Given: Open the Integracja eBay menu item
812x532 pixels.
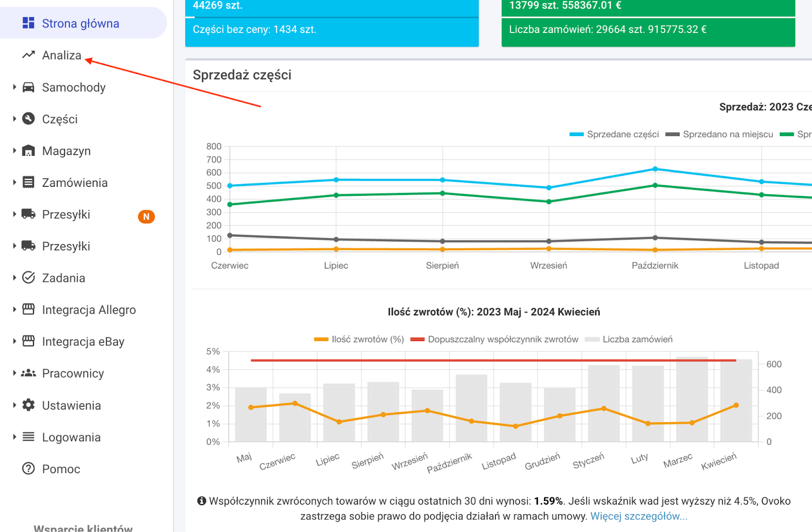Looking at the screenshot, I should click(x=83, y=342).
